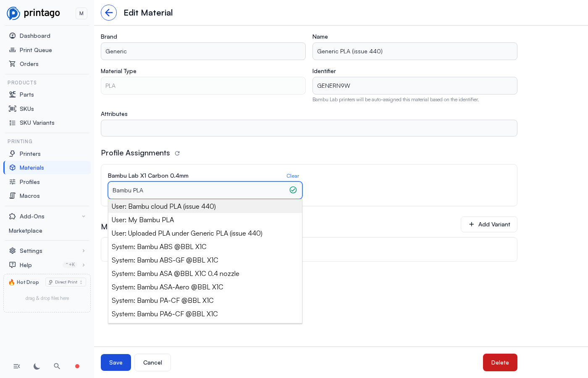Click the Printers icon in sidebar

(x=13, y=154)
